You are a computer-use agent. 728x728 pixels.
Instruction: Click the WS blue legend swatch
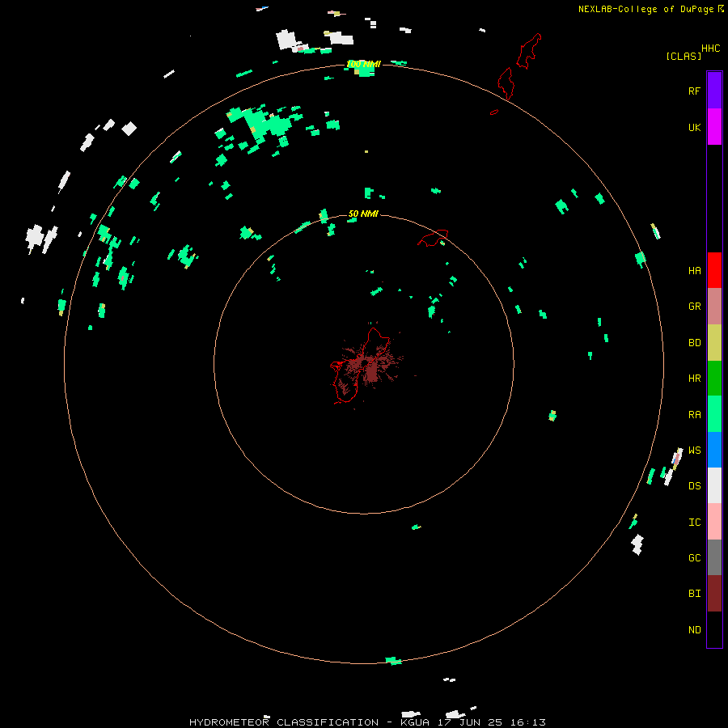click(714, 450)
